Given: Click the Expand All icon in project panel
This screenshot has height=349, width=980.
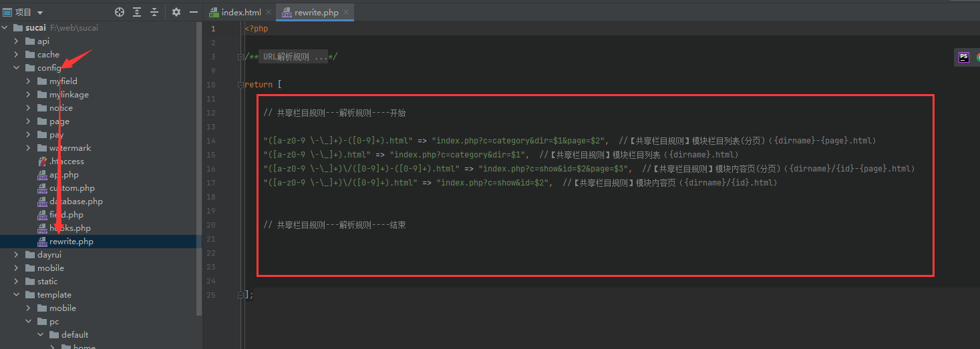Looking at the screenshot, I should [x=137, y=12].
